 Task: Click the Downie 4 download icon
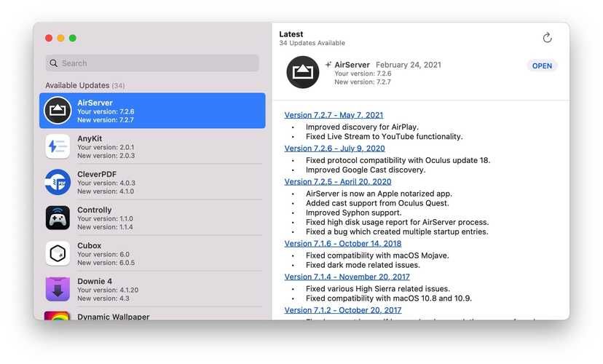pyautogui.click(x=58, y=290)
